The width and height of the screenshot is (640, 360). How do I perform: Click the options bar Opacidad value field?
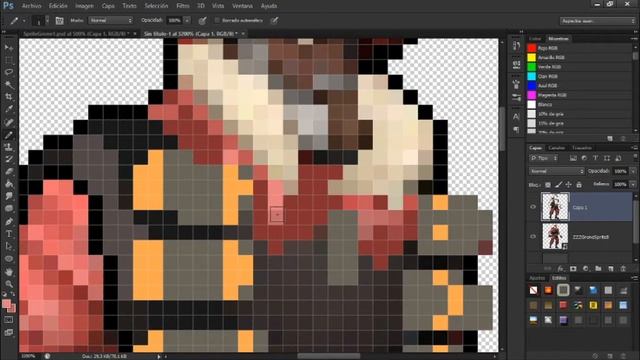click(x=175, y=20)
